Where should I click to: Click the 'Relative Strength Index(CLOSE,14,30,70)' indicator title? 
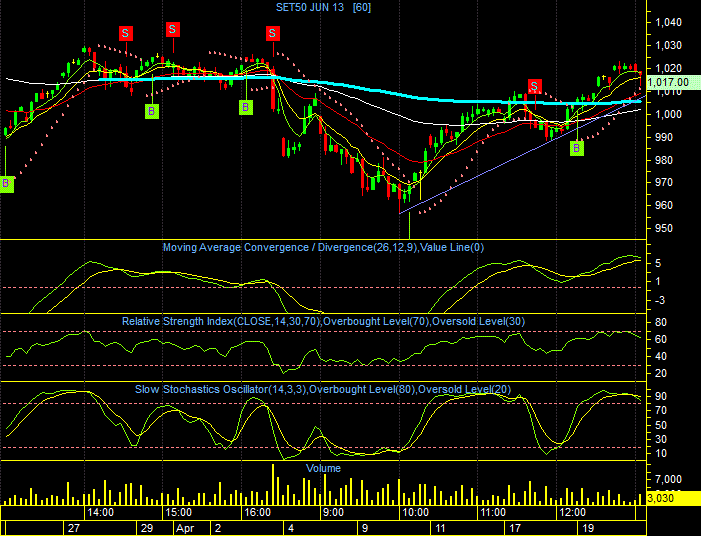pyautogui.click(x=221, y=321)
